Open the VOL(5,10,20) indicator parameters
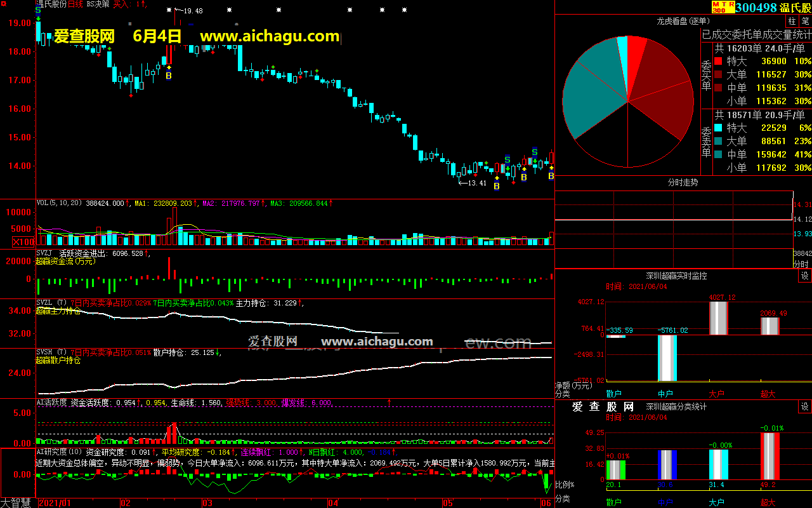The image size is (812, 508). click(58, 203)
